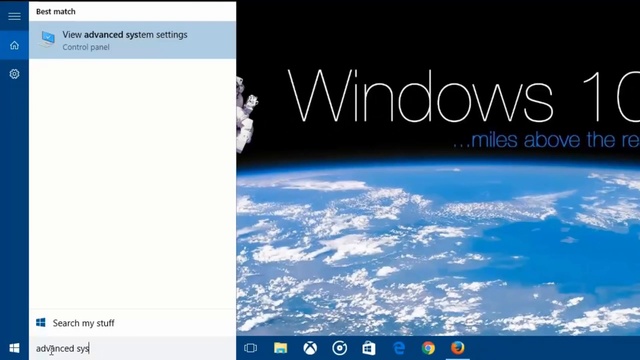Launch Microsoft Edge from taskbar

click(399, 348)
